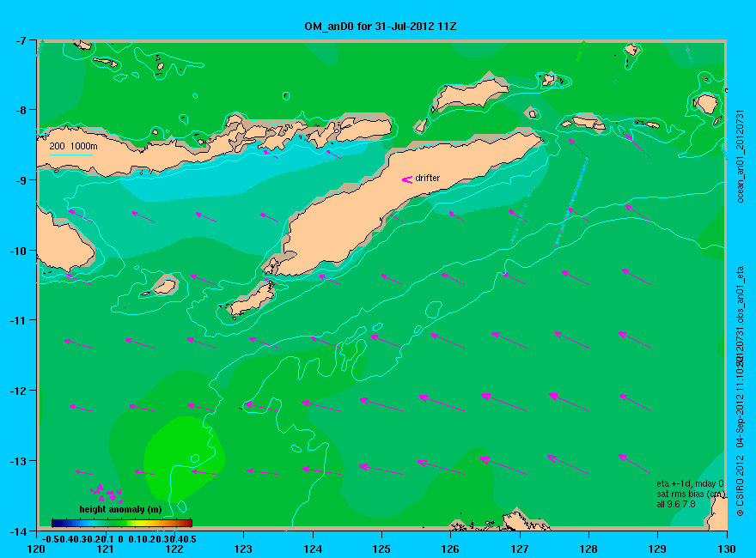Click the "height anomaly (m)" colorbar title
The height and width of the screenshot is (558, 756).
[x=120, y=509]
